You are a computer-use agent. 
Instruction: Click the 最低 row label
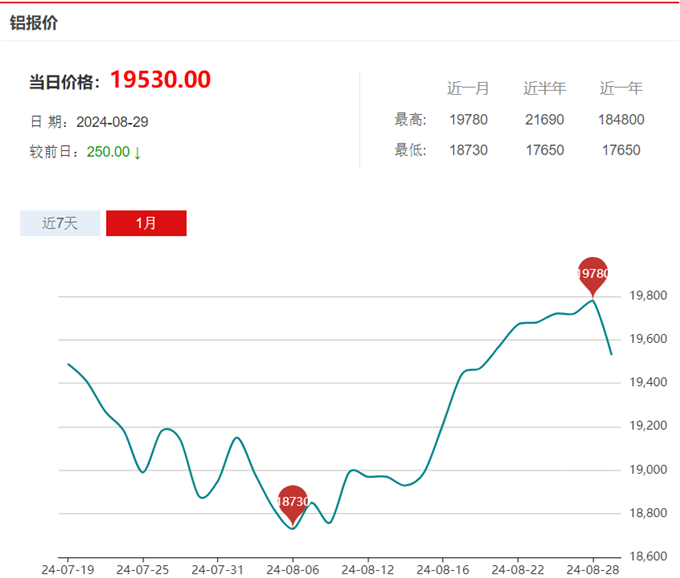coord(410,150)
